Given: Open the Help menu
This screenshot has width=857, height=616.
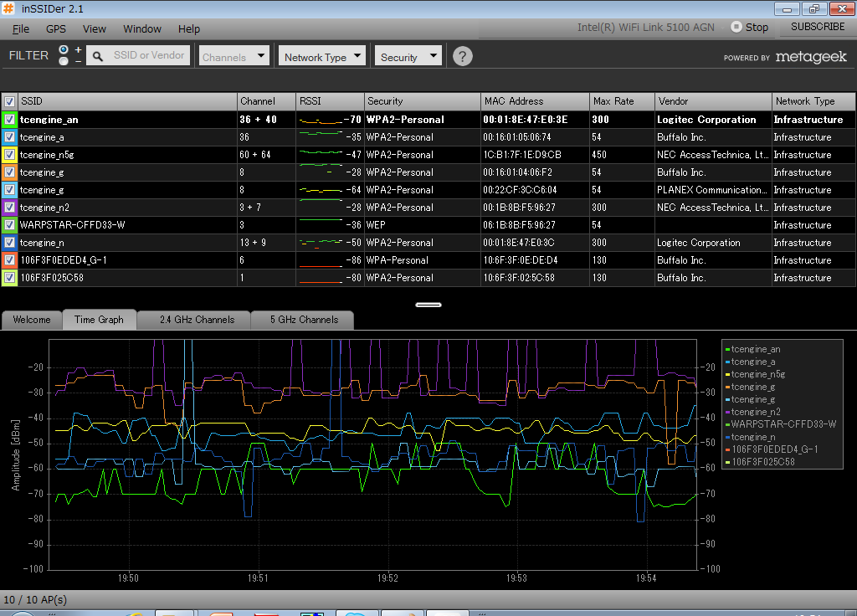Looking at the screenshot, I should (x=188, y=29).
